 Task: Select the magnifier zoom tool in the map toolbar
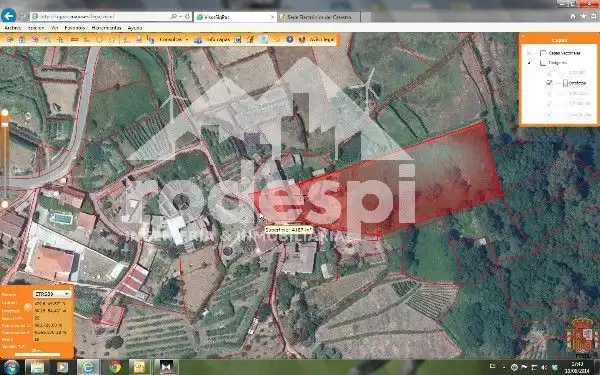point(47,40)
